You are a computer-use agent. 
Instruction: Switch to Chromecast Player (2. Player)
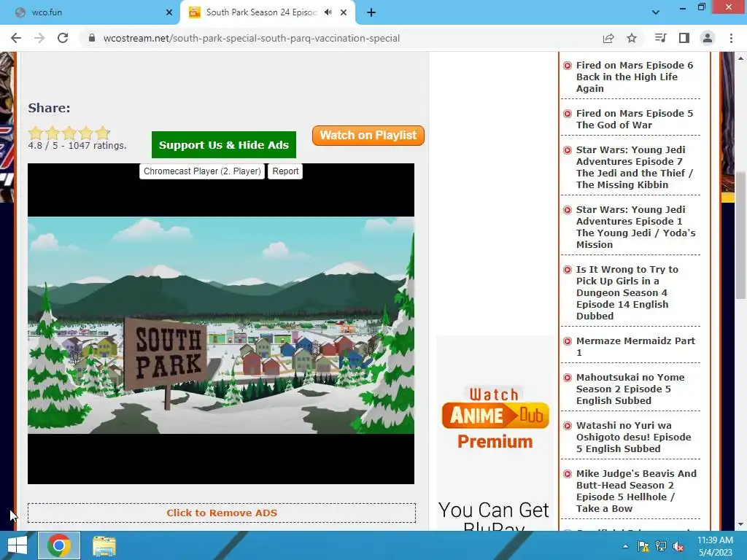(202, 171)
